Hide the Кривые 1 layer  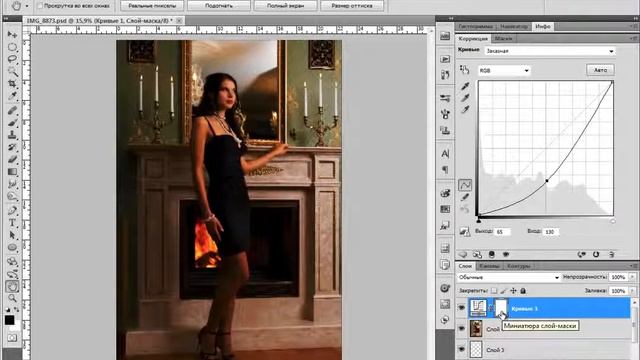462,308
